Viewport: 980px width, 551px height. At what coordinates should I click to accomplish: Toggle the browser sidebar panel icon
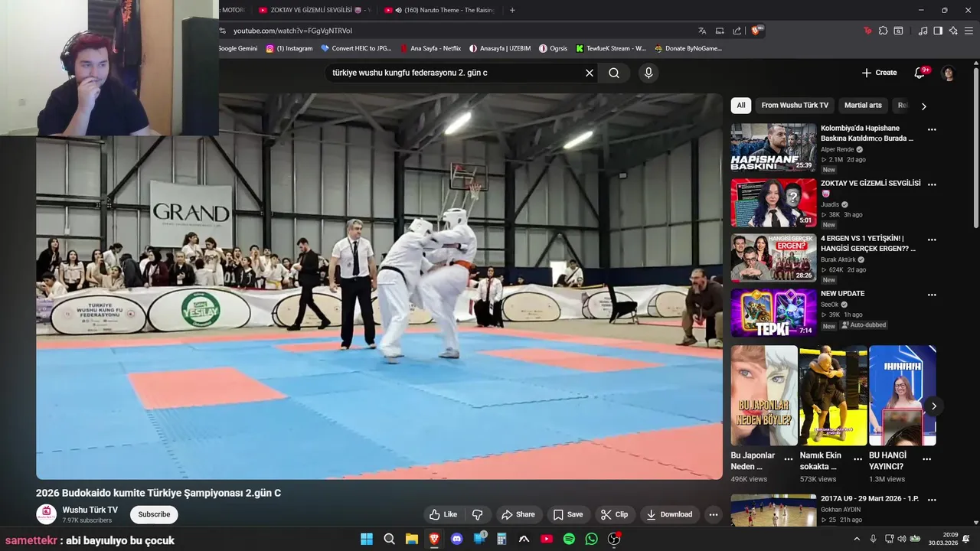938,31
